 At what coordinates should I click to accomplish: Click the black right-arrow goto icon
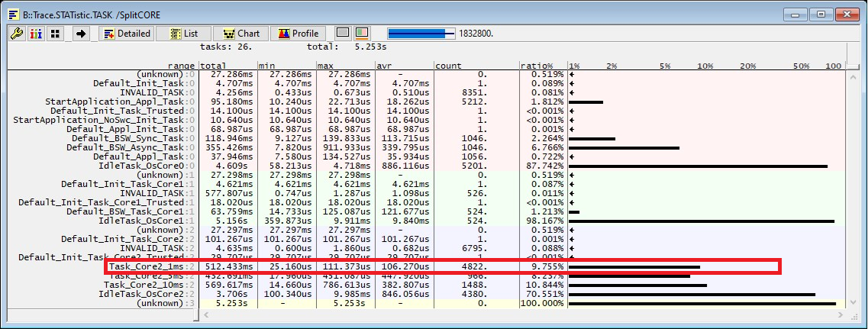click(82, 34)
